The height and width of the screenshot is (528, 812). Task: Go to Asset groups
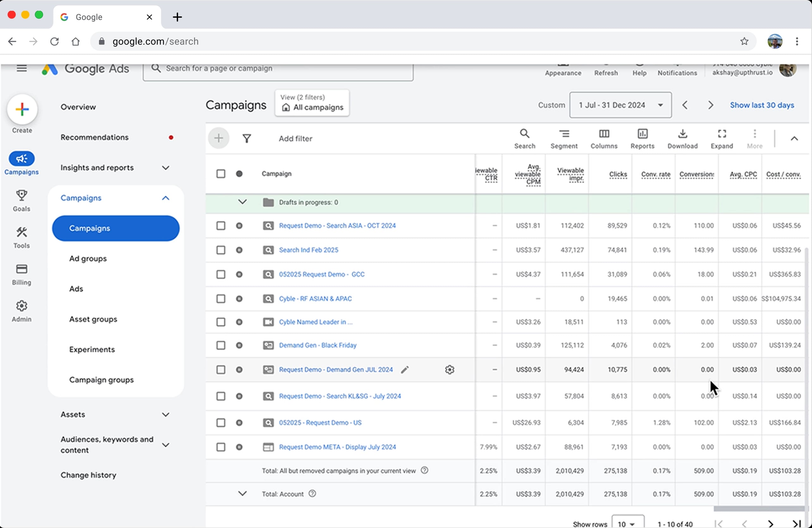click(93, 320)
